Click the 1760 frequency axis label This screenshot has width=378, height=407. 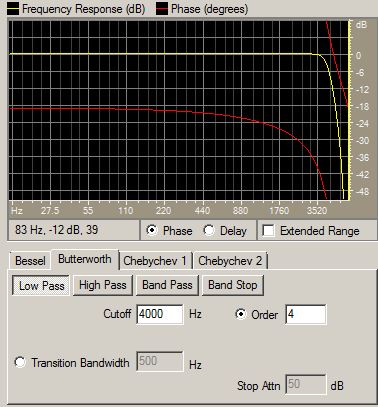(x=279, y=211)
